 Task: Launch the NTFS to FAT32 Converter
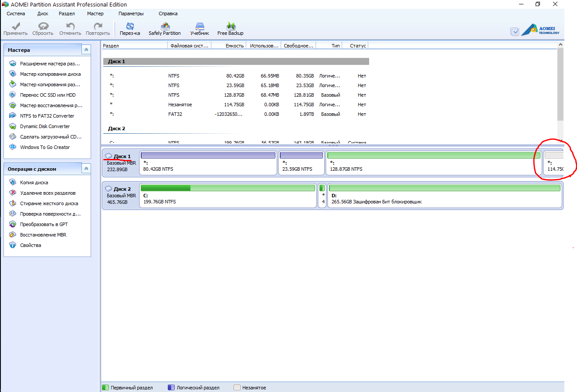(x=42, y=116)
